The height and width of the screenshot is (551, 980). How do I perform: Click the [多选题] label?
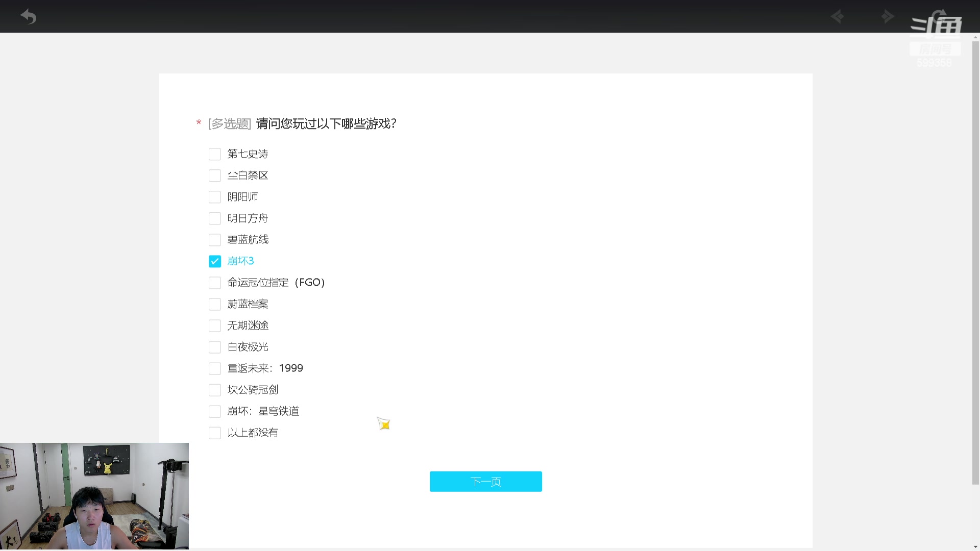[x=229, y=123]
